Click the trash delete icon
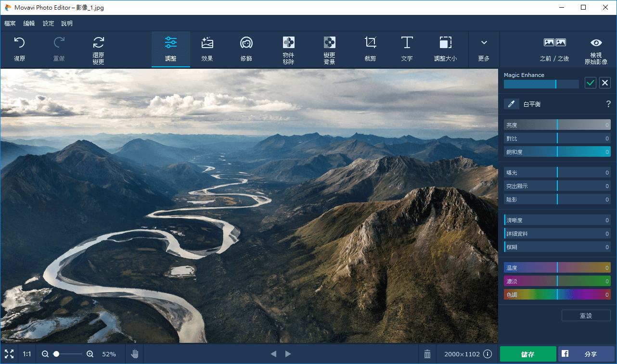This screenshot has width=617, height=364. point(427,354)
